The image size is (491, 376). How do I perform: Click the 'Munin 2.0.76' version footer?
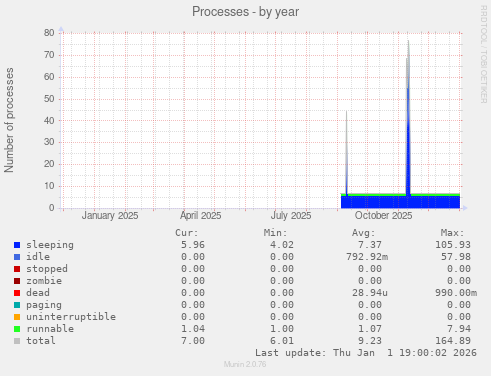(x=245, y=364)
